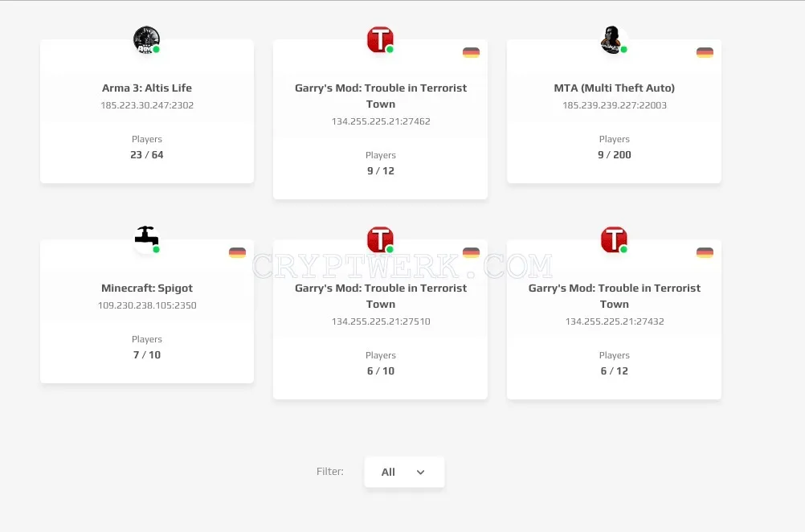Screen dimensions: 805x532
Task: Click the MTA server character avatar
Action: coord(614,40)
